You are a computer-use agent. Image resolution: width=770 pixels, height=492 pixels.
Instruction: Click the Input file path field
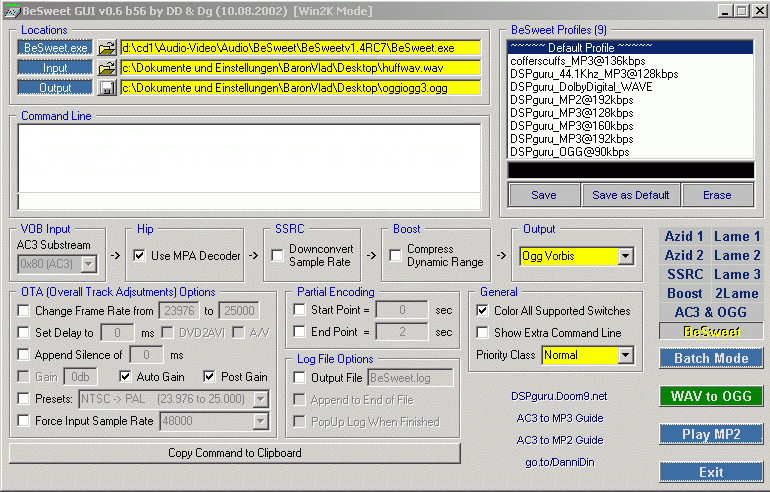point(300,68)
